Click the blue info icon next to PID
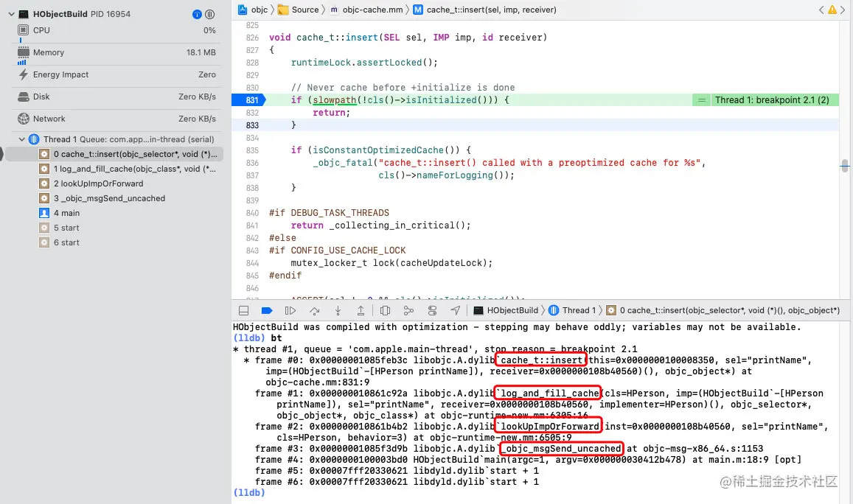This screenshot has height=504, width=853. [x=197, y=14]
